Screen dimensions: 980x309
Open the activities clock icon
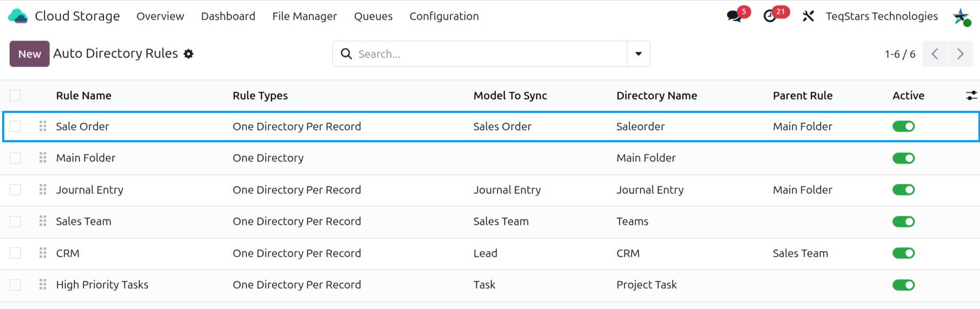[770, 16]
